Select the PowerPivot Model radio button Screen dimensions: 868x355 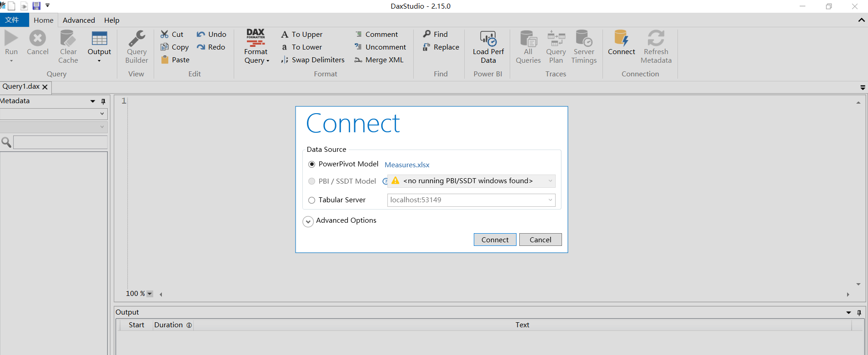(311, 164)
